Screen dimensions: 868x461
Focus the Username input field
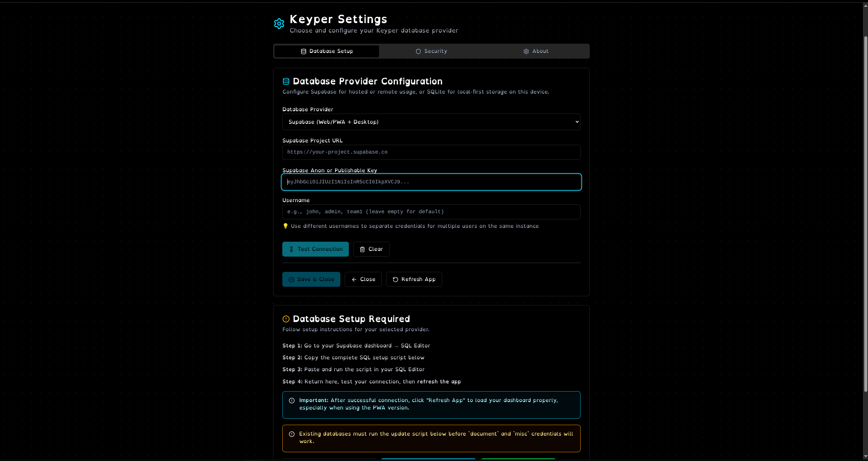pos(431,212)
